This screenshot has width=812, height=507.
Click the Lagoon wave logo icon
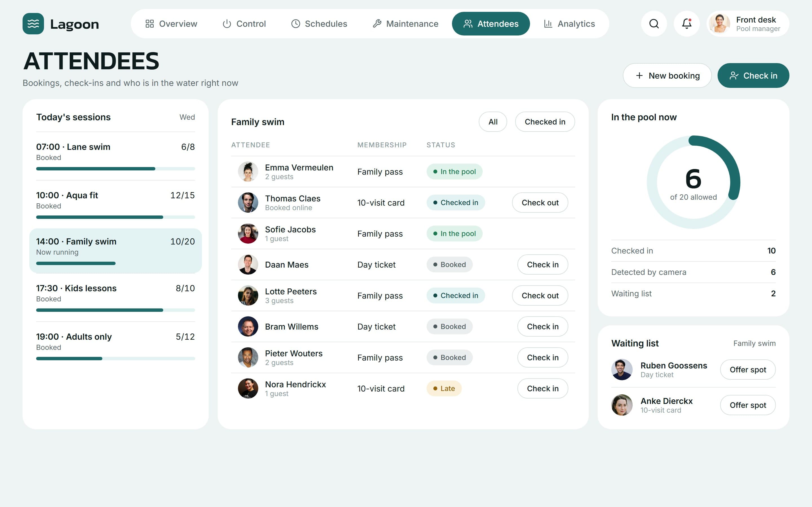click(33, 23)
